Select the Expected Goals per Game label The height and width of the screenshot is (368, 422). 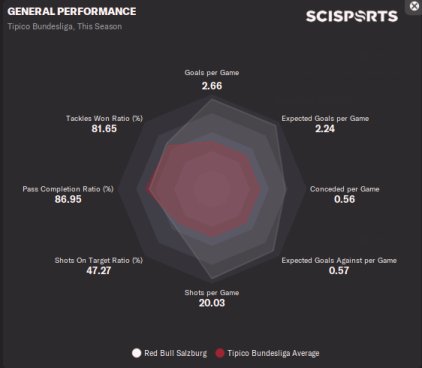click(325, 119)
